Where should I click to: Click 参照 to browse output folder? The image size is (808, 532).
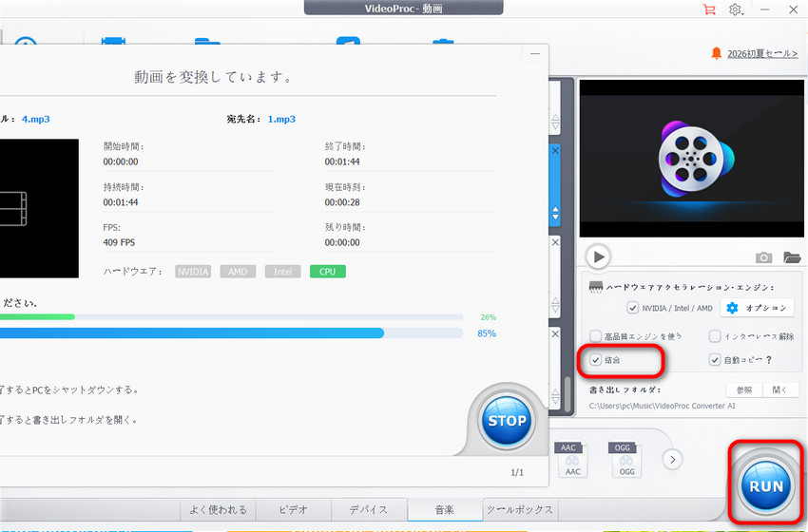743,389
